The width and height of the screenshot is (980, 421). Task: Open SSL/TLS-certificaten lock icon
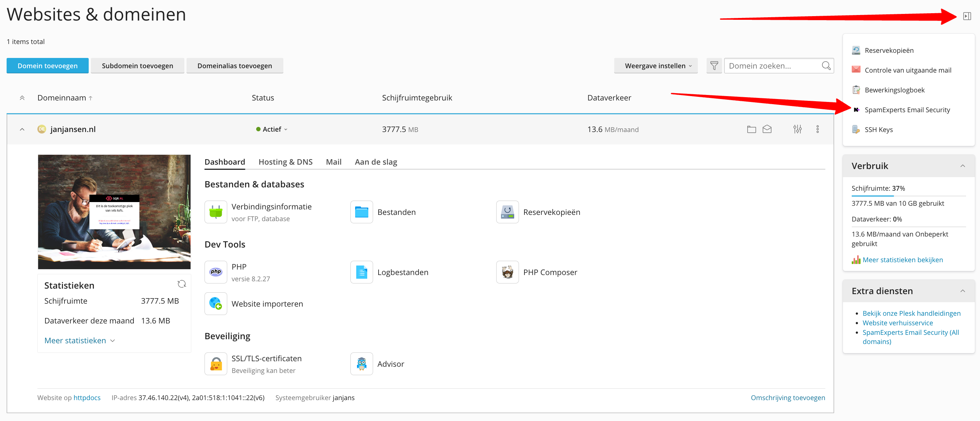[x=216, y=364]
